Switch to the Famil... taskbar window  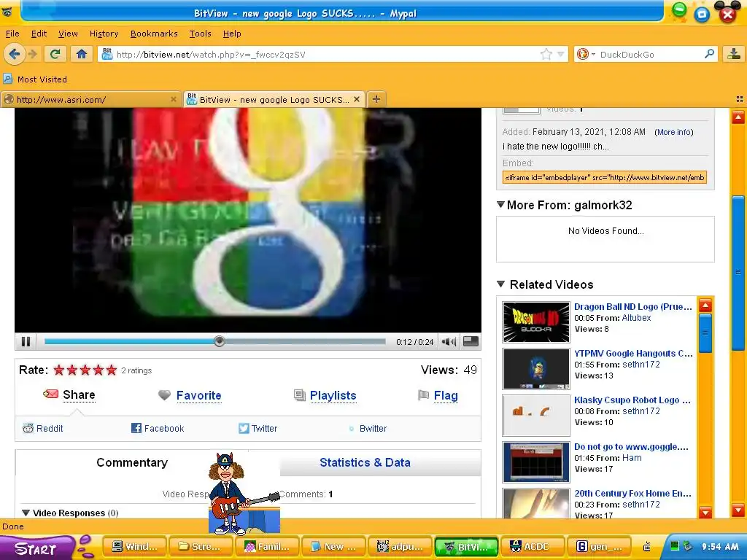(x=268, y=547)
